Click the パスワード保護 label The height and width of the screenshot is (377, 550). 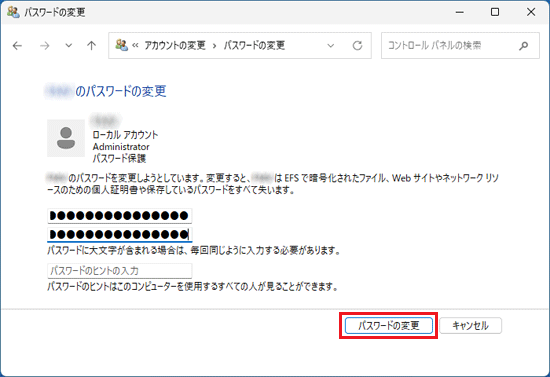119,159
